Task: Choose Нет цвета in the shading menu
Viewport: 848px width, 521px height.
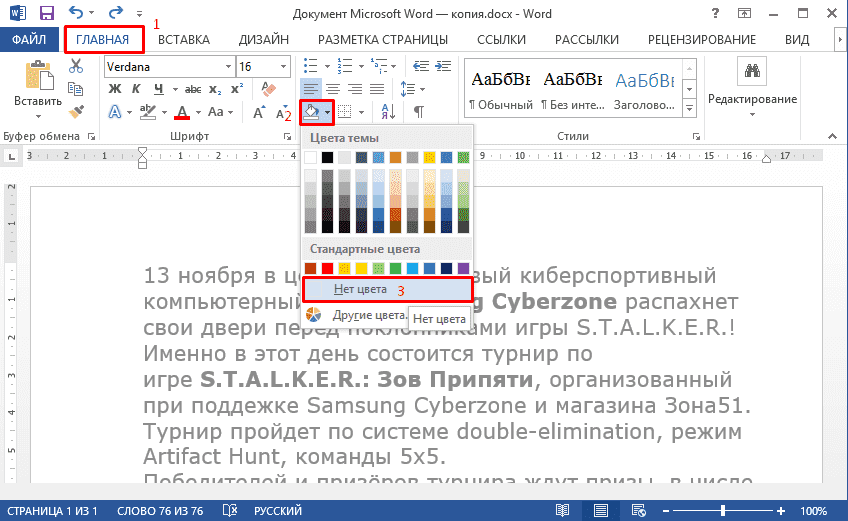Action: (x=387, y=289)
